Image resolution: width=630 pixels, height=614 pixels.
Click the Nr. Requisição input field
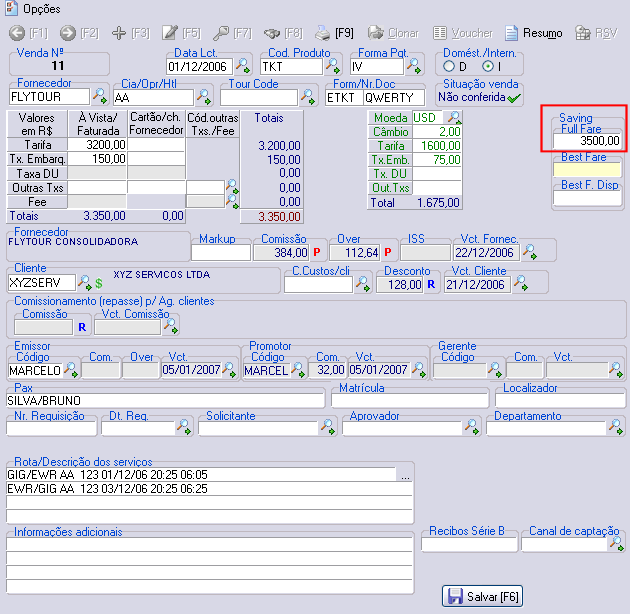coord(51,428)
